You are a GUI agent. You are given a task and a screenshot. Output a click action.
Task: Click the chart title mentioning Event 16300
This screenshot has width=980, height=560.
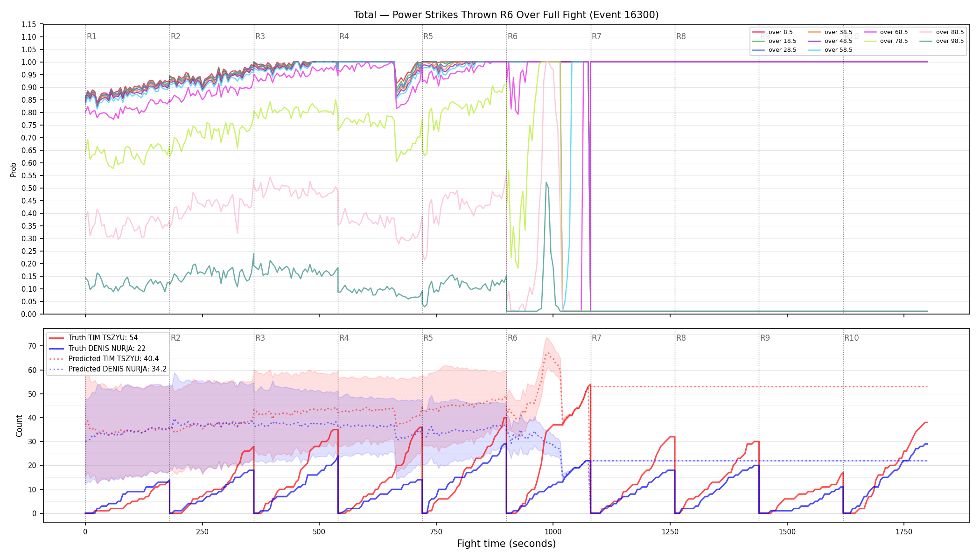[x=506, y=15]
